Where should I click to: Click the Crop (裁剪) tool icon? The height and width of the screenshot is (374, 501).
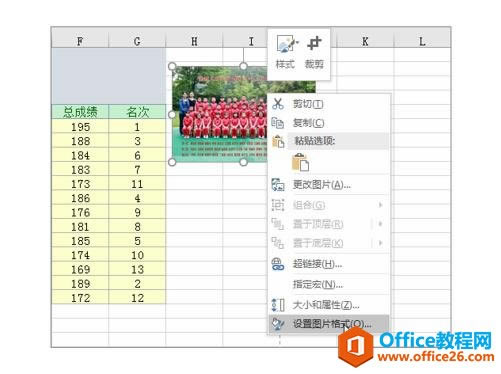tap(314, 43)
